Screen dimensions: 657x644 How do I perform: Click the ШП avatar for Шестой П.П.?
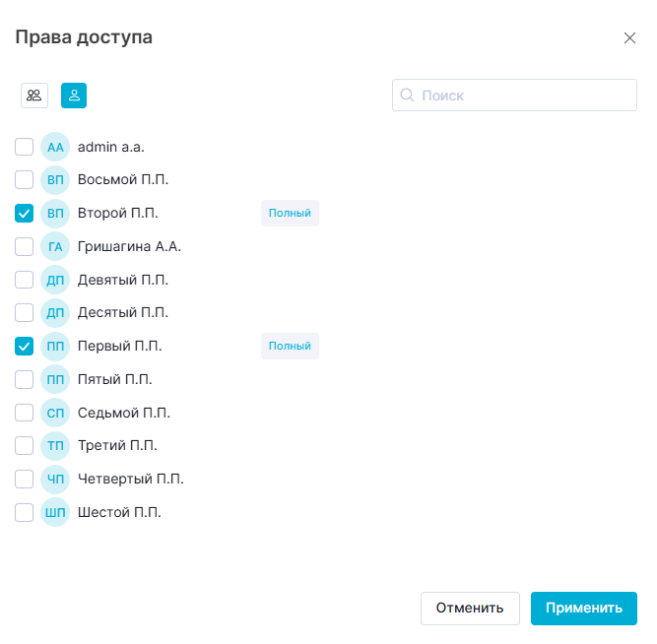55,512
